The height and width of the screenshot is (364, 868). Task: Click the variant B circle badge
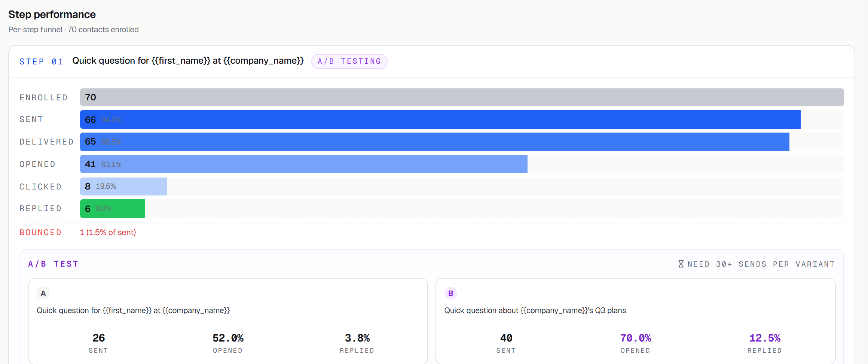coord(451,293)
